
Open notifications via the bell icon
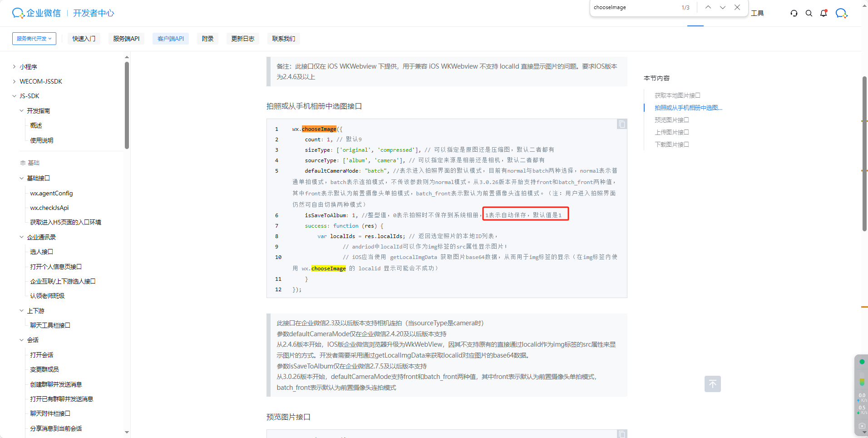tap(824, 13)
